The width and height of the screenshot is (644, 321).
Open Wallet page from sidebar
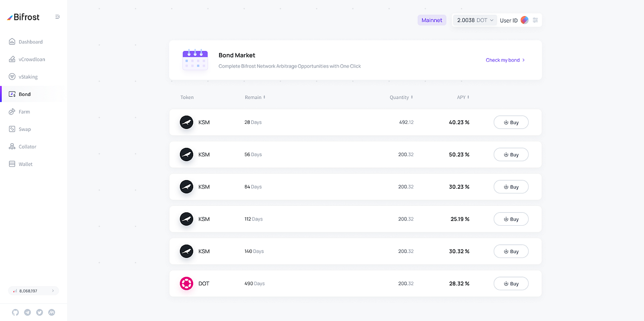pos(25,164)
